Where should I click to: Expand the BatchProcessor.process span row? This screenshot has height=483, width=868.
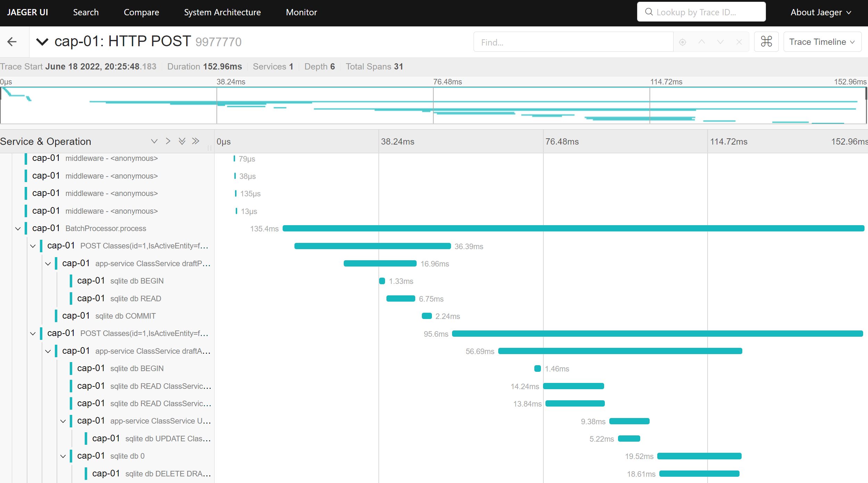click(17, 228)
